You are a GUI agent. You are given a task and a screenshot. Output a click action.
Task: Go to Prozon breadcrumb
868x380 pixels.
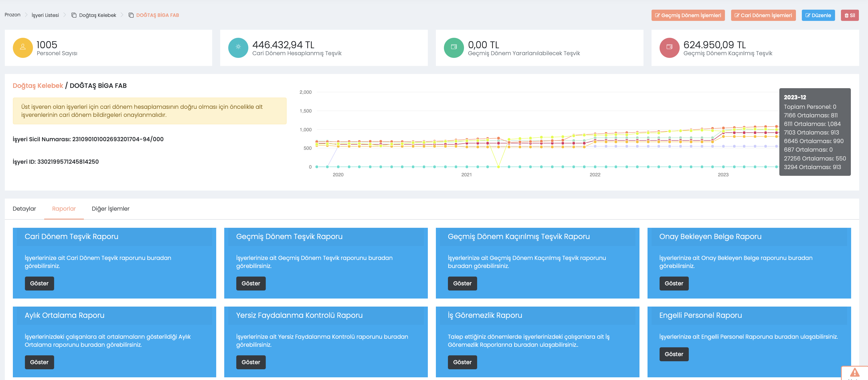click(13, 15)
